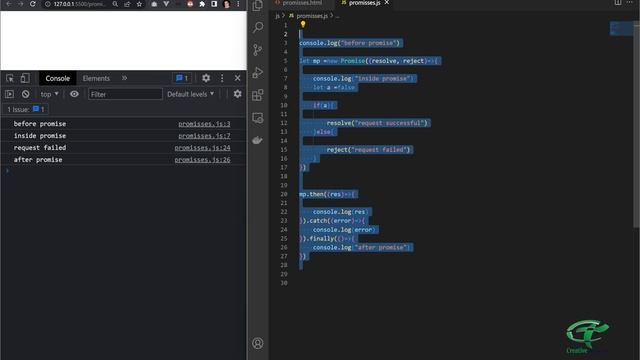Open source link promisses.js:26
Image resolution: width=640 pixels, height=360 pixels.
[202, 160]
